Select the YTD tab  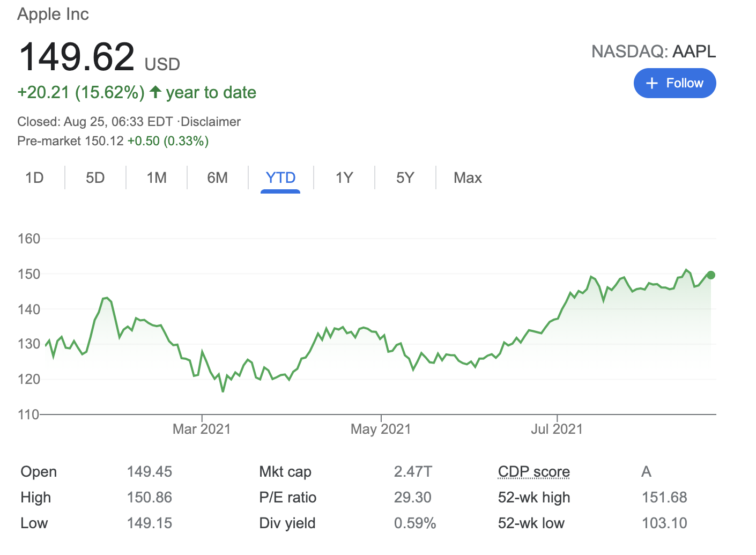[280, 177]
